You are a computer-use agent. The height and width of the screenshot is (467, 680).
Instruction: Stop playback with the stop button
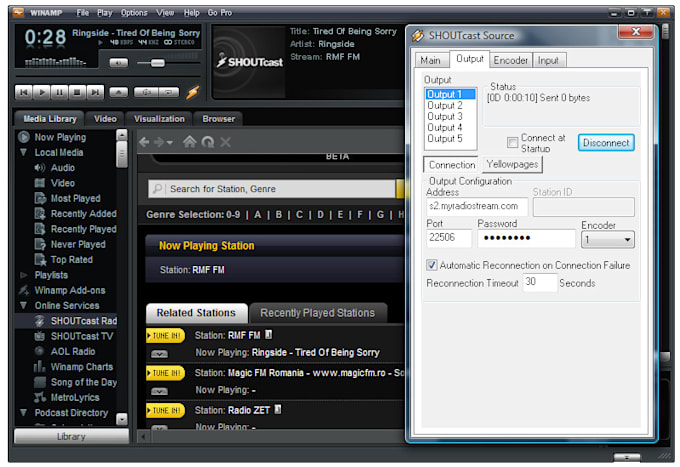[77, 92]
